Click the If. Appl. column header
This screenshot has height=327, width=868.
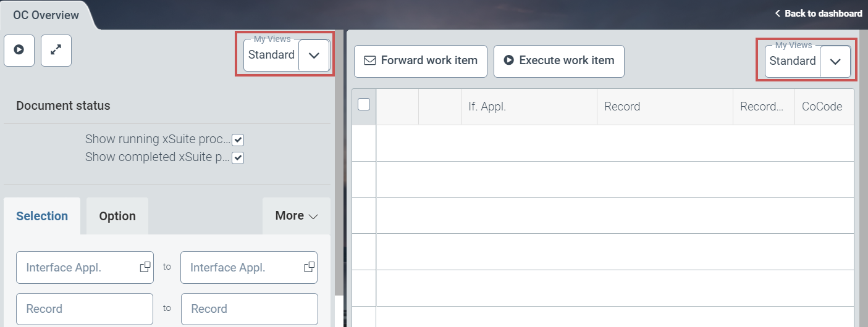click(x=529, y=107)
